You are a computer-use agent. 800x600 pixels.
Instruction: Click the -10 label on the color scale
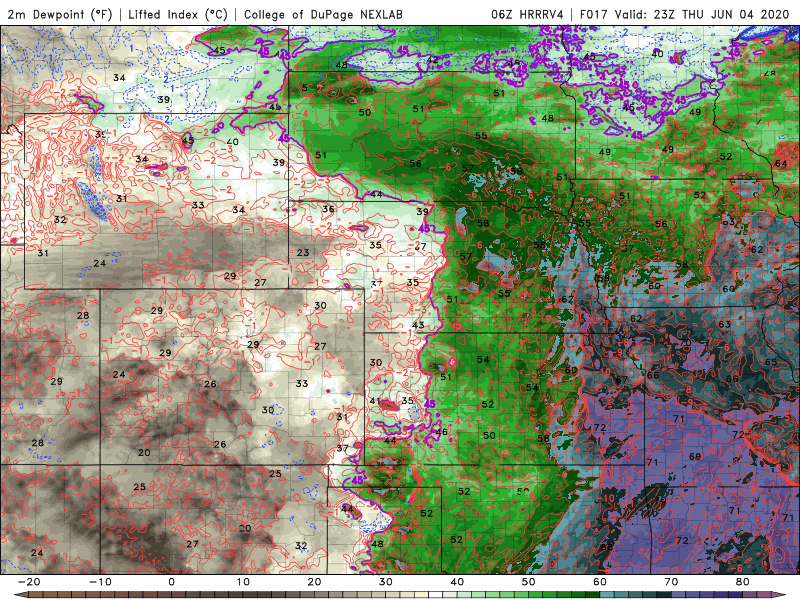(100, 582)
